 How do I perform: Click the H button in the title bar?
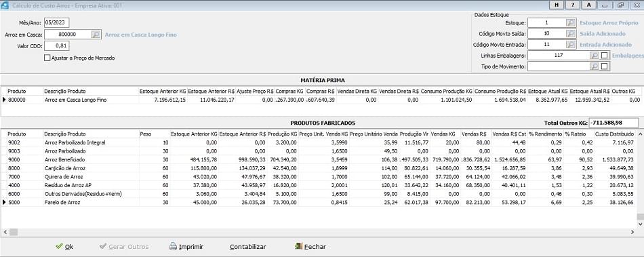point(556,5)
